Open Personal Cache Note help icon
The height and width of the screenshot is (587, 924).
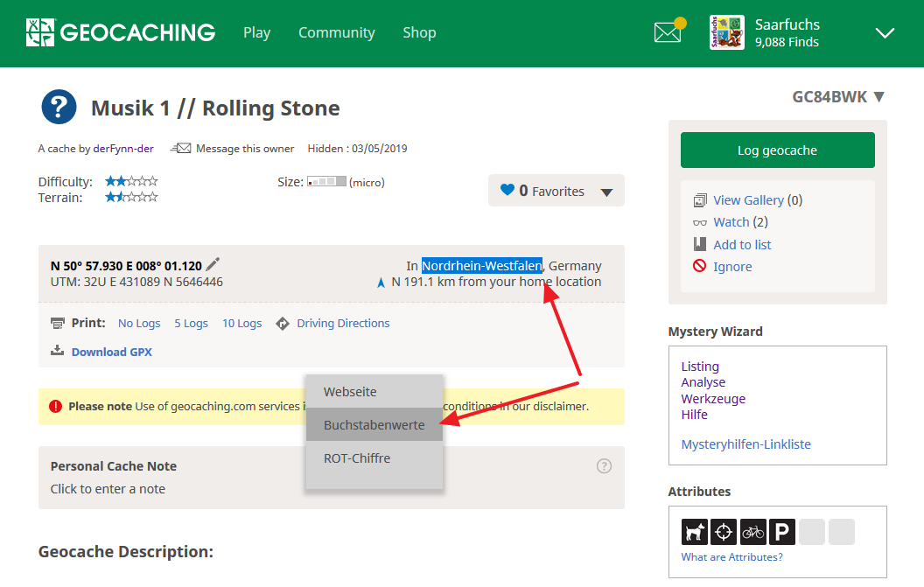(604, 466)
